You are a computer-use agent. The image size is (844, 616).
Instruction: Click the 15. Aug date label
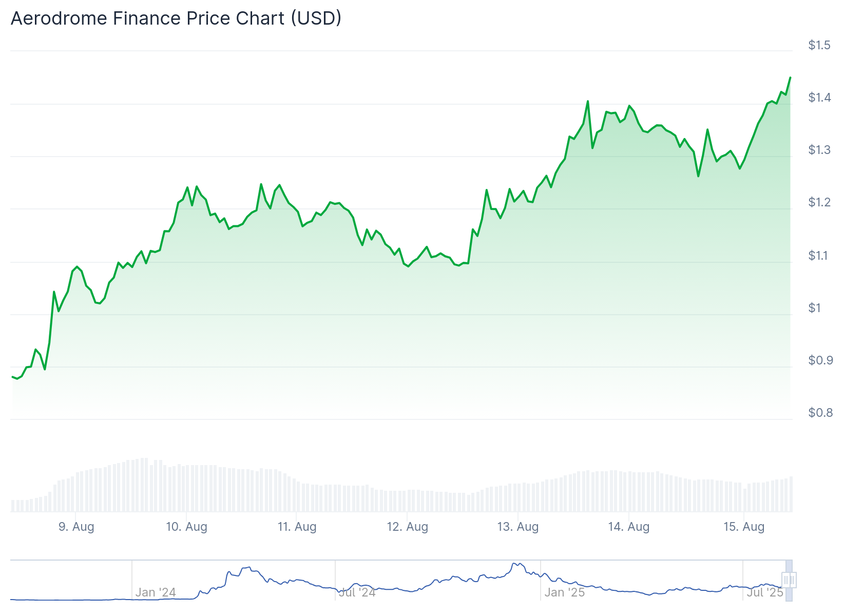click(x=744, y=527)
